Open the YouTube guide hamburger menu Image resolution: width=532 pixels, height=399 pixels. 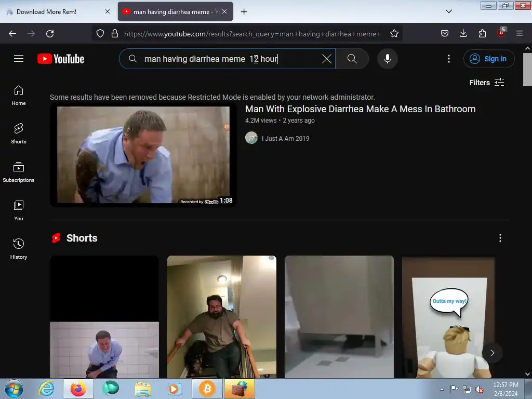(19, 59)
